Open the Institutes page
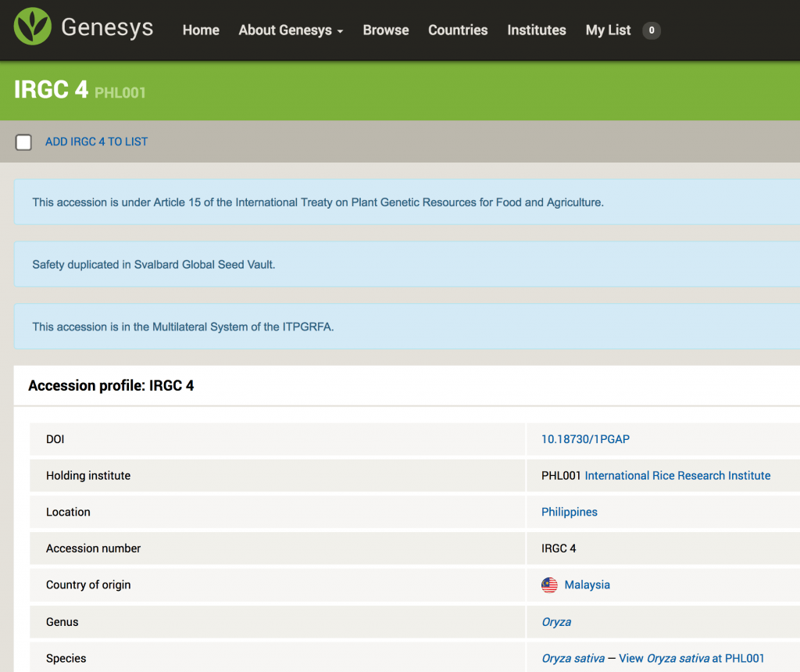Viewport: 800px width, 672px height. coord(536,30)
